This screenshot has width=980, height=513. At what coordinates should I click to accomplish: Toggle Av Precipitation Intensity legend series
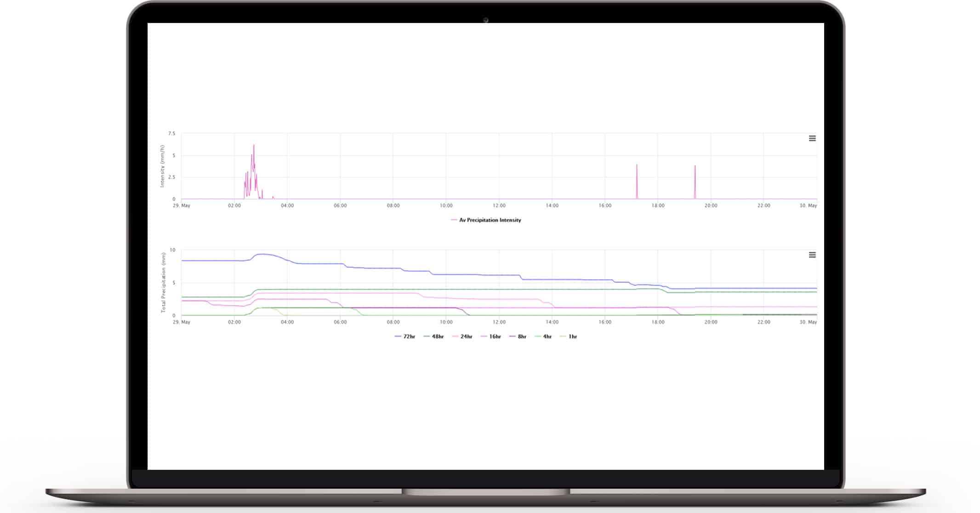486,220
